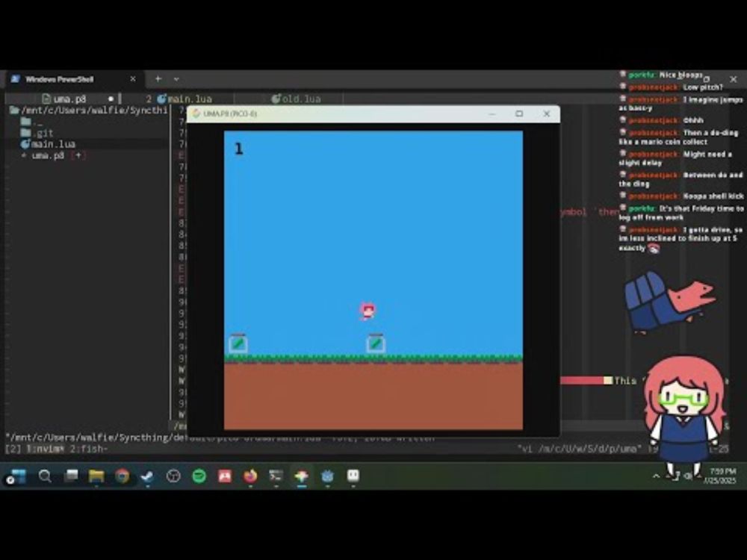Click chat message 'Low pitch?'
The image size is (747, 560).
coord(703,87)
